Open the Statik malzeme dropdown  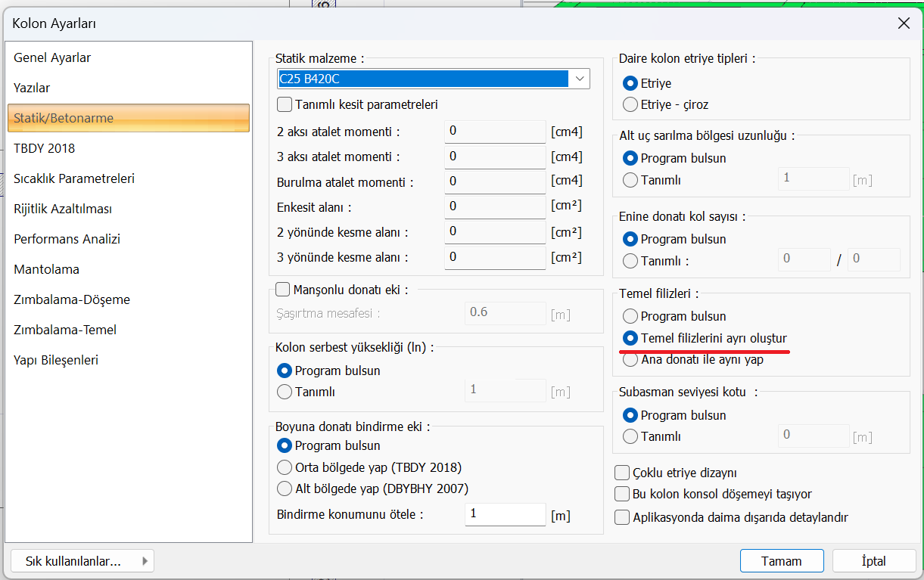580,79
